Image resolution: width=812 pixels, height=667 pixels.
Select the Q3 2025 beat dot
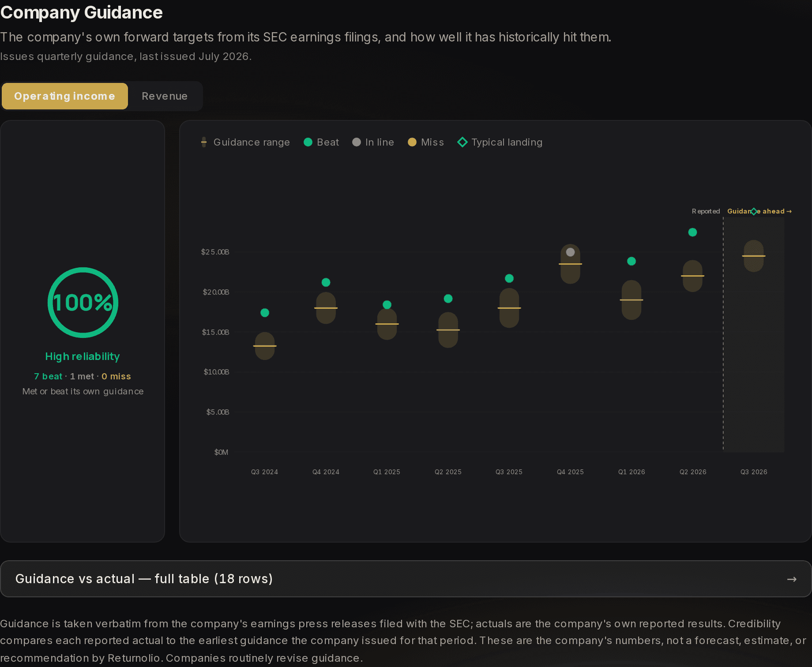click(509, 278)
